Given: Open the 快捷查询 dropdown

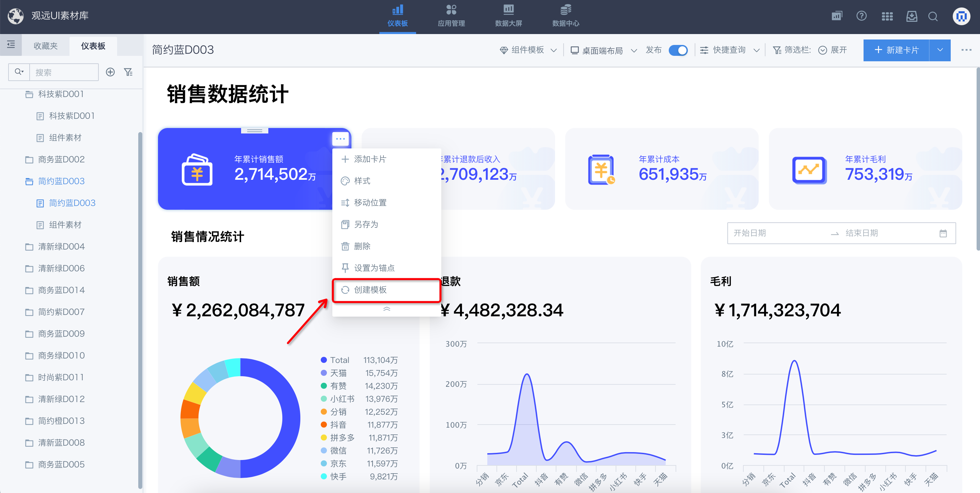Looking at the screenshot, I should click(730, 50).
